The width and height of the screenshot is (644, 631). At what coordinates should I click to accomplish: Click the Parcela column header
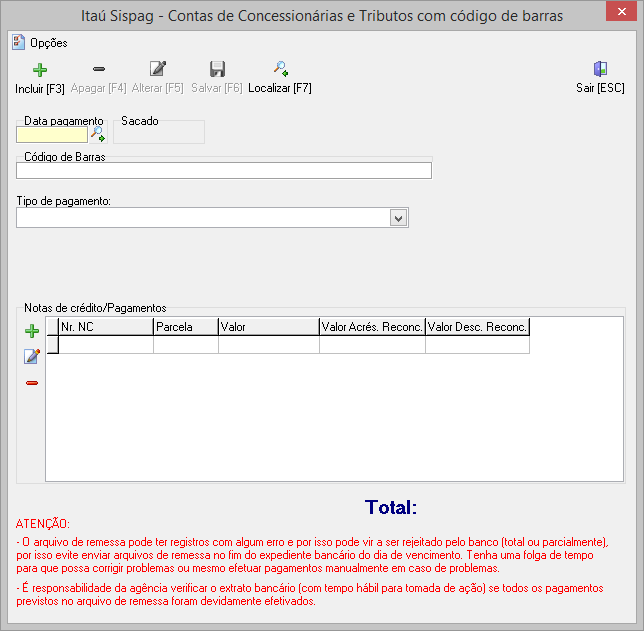[x=186, y=327]
